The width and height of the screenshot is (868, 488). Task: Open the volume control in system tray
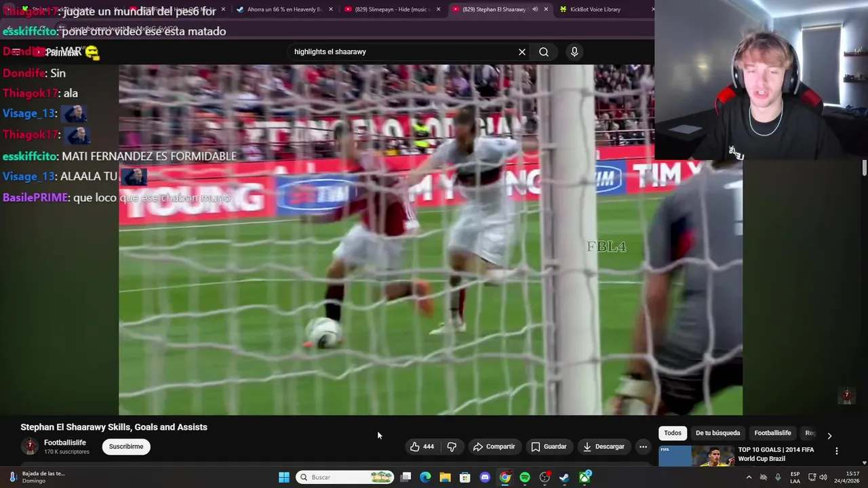(823, 477)
